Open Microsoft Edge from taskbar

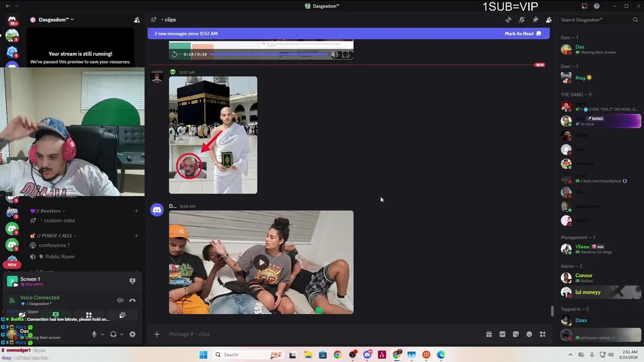click(441, 355)
